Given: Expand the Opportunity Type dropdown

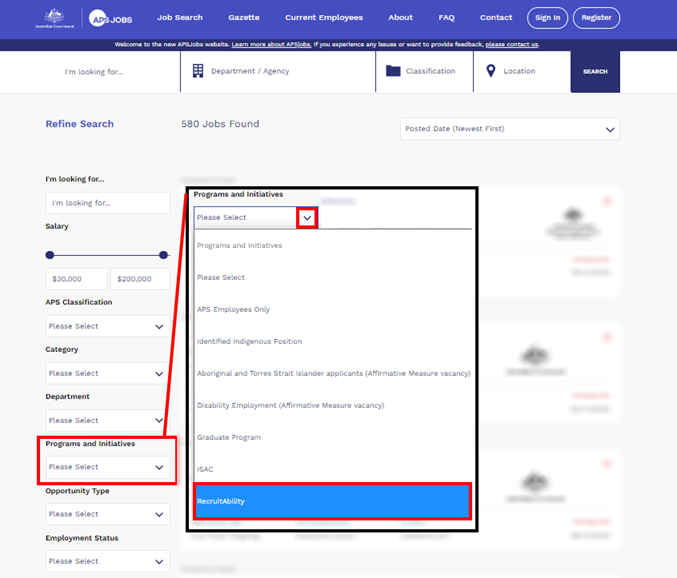Looking at the screenshot, I should 108,514.
